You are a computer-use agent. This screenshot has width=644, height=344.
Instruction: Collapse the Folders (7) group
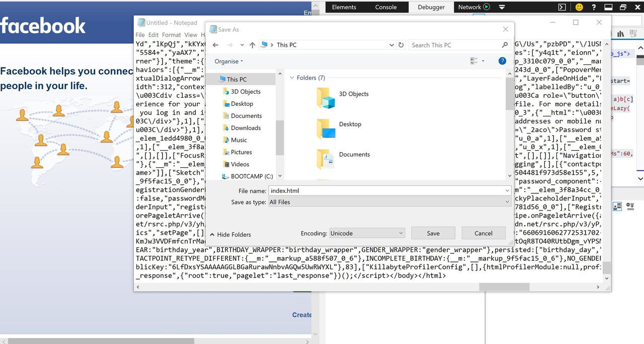tap(292, 78)
